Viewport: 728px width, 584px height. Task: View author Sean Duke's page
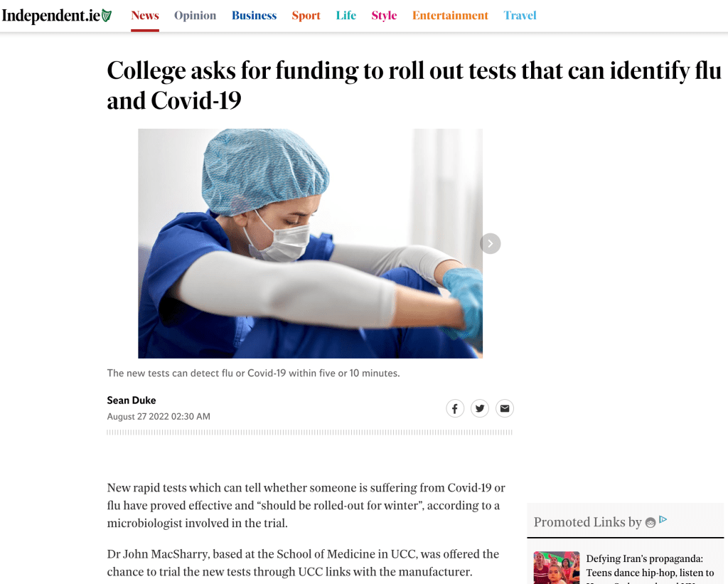[x=132, y=400]
